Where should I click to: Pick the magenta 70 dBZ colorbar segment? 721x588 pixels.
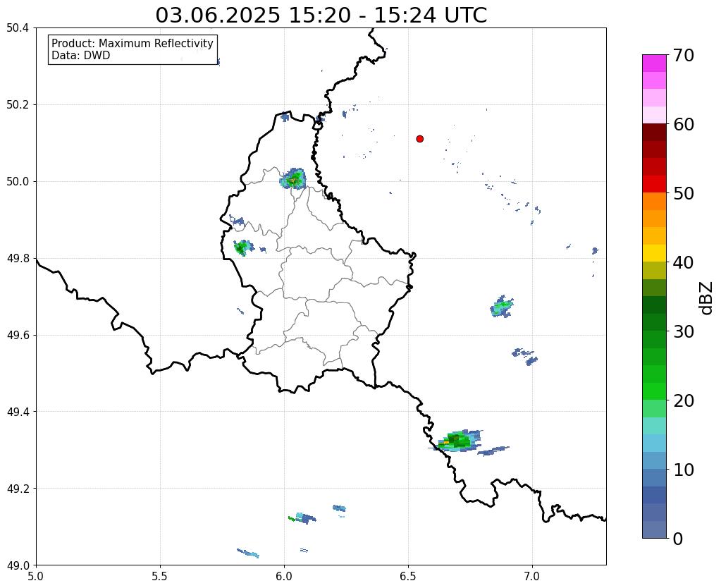point(654,63)
